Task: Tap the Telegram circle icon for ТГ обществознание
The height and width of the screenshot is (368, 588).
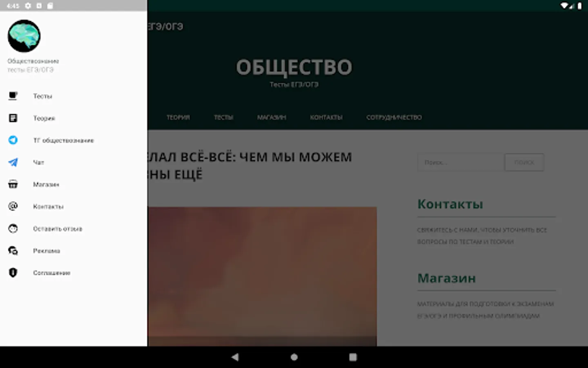Action: 13,140
